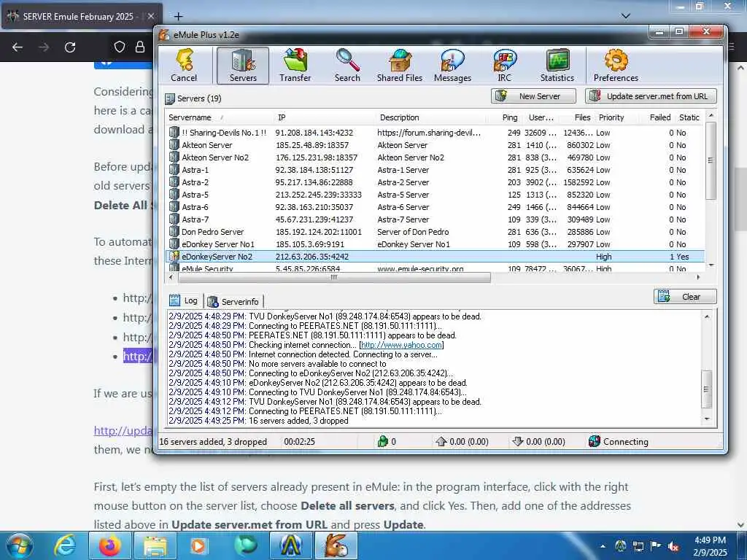
Task: Click Update server.met from URL button
Action: (651, 96)
